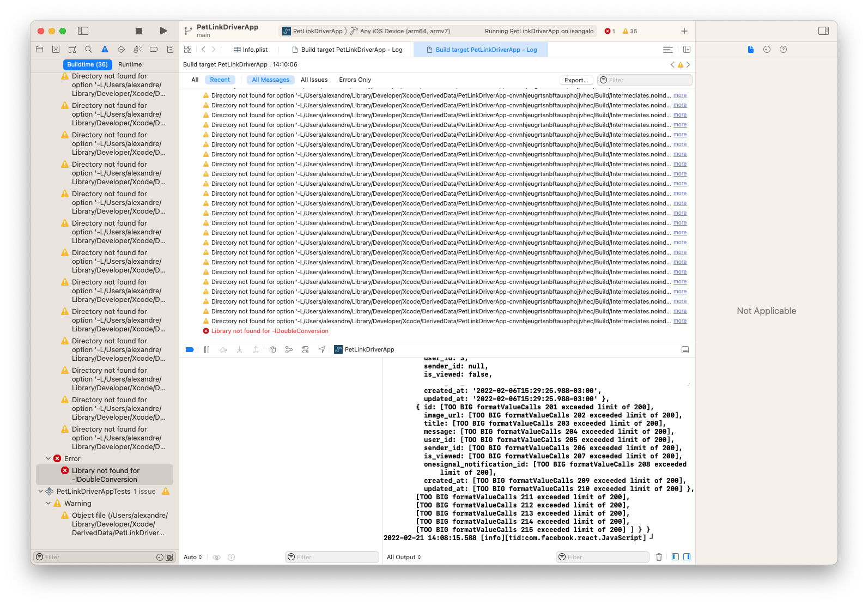Focus the build log Filter field
Screen dimensions: 868x605
645,80
